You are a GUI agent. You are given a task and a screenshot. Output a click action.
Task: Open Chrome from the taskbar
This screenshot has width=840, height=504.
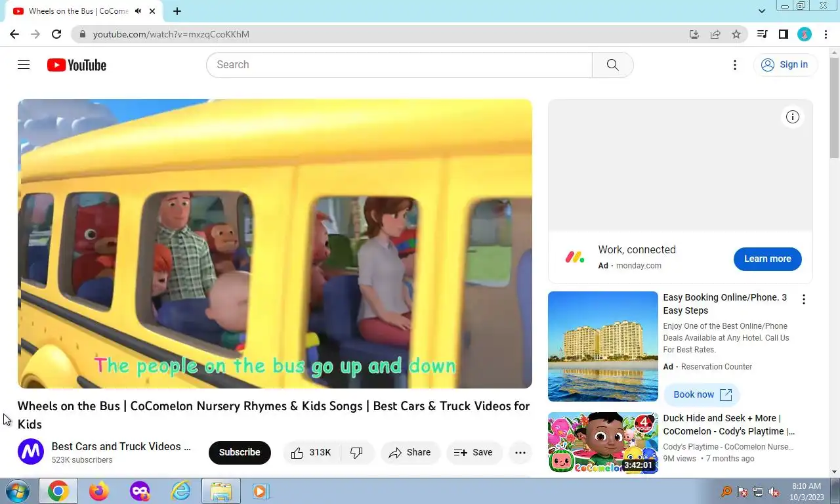tap(58, 491)
